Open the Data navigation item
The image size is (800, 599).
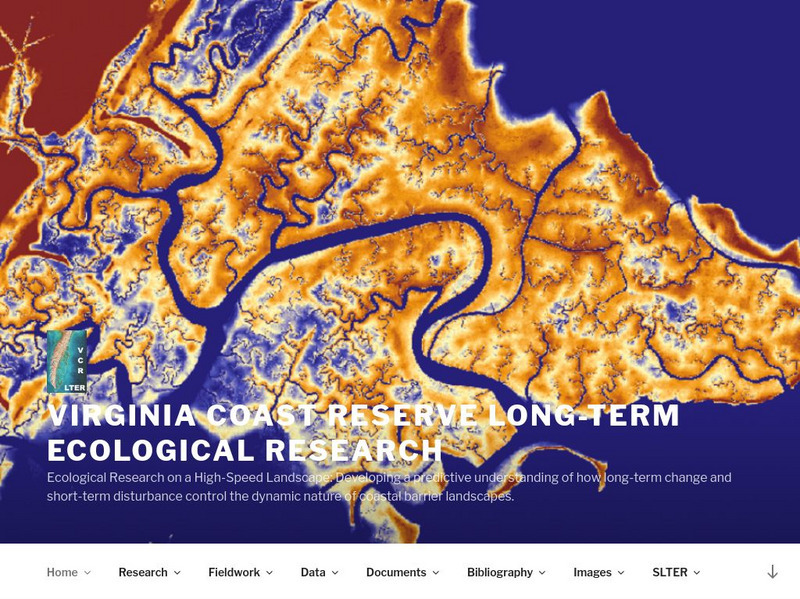coord(313,572)
